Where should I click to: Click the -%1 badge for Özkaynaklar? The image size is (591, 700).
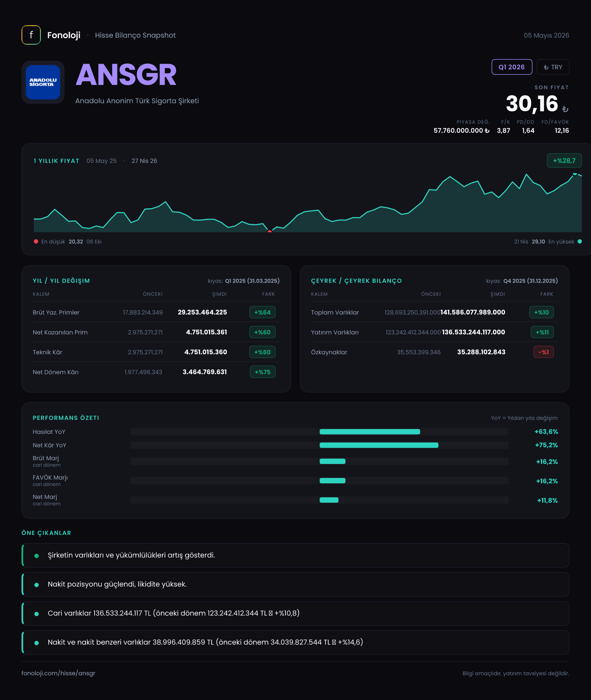[x=543, y=352]
